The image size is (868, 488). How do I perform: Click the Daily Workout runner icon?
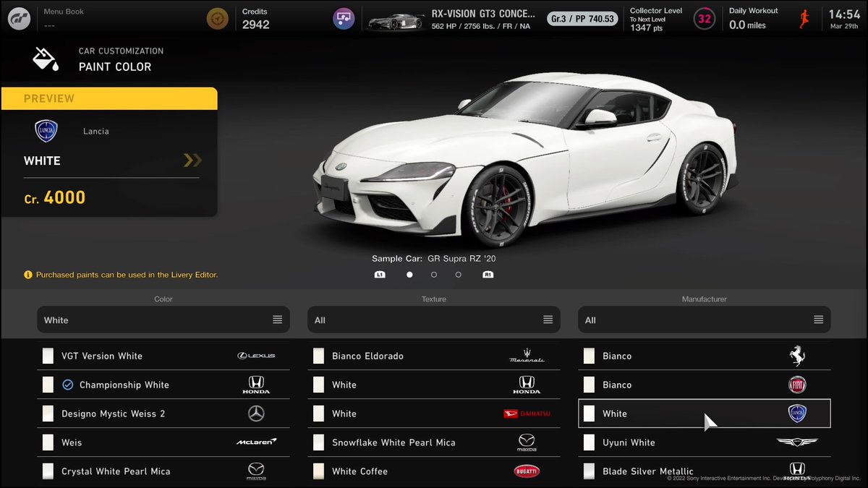pos(804,19)
